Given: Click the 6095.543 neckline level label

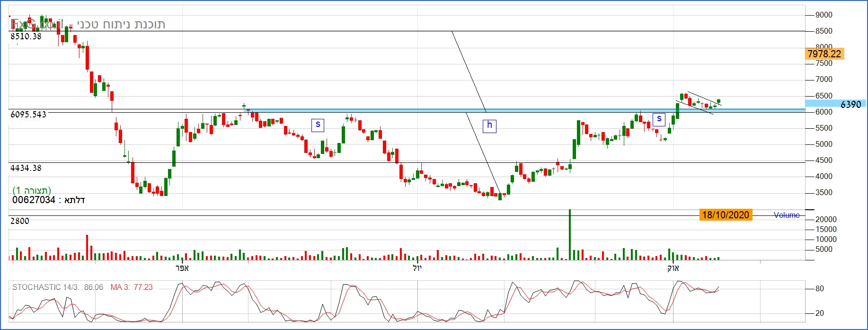Looking at the screenshot, I should (28, 115).
